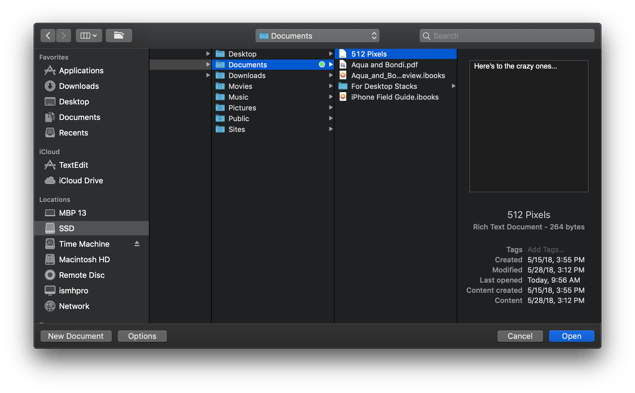This screenshot has width=635, height=393.
Task: Select the MBP 13 location
Action: point(92,213)
